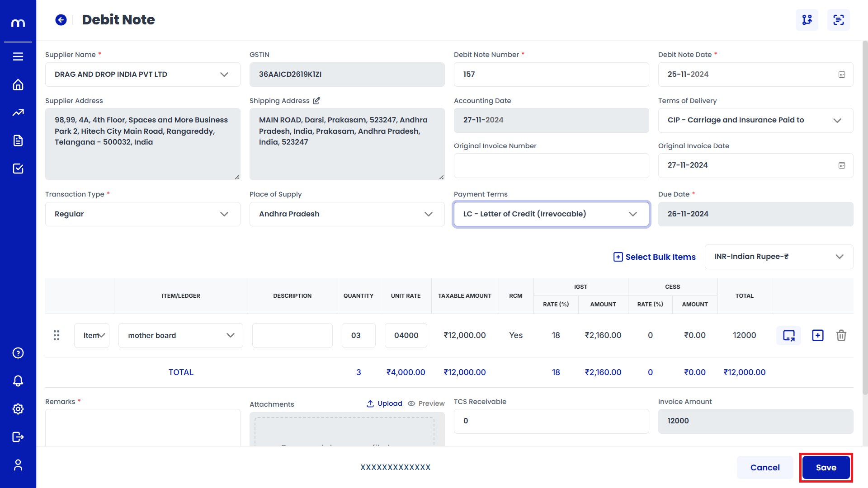
Task: Open the notifications bell icon
Action: [x=18, y=381]
